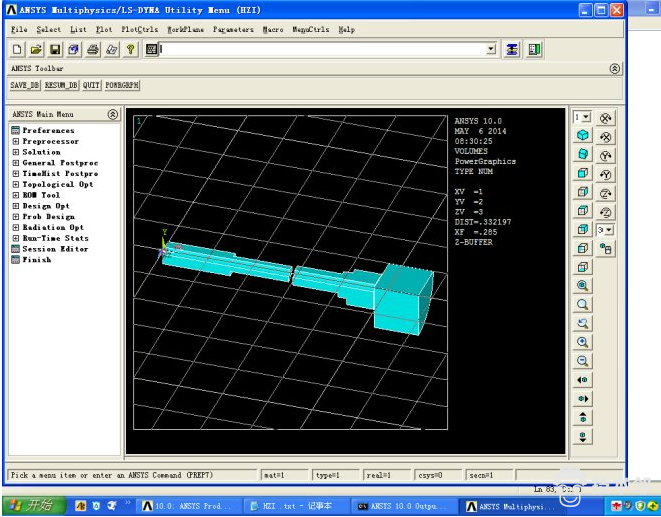Open the WorkPlane menu
The width and height of the screenshot is (661, 517).
[x=186, y=30]
